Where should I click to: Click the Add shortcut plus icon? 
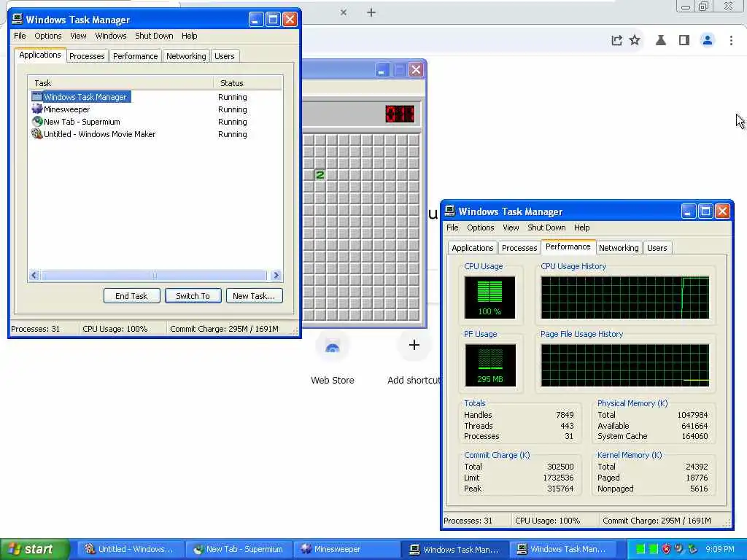coord(414,345)
